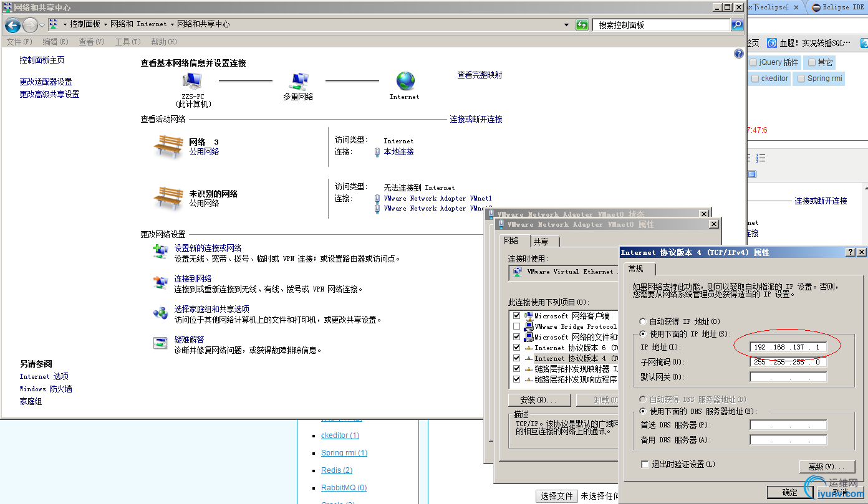Viewport: 868px width, 504px height.
Task: Click the IP 地址 input field
Action: coord(788,346)
